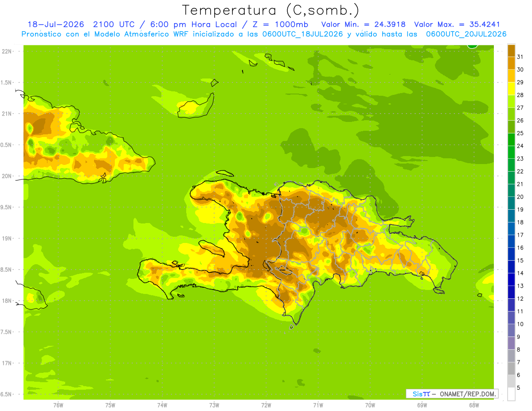Click the '70W' longitude axis label
The width and height of the screenshot is (532, 411).
(370, 405)
